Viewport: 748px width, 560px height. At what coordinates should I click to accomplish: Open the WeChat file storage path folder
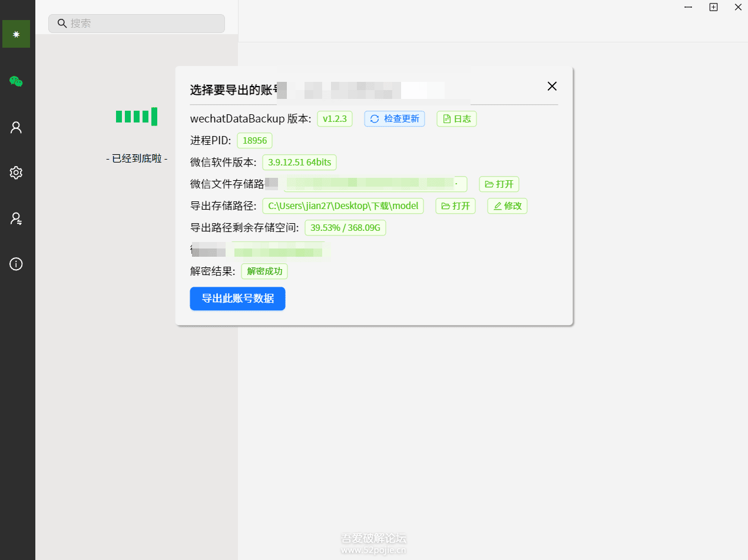click(x=499, y=184)
